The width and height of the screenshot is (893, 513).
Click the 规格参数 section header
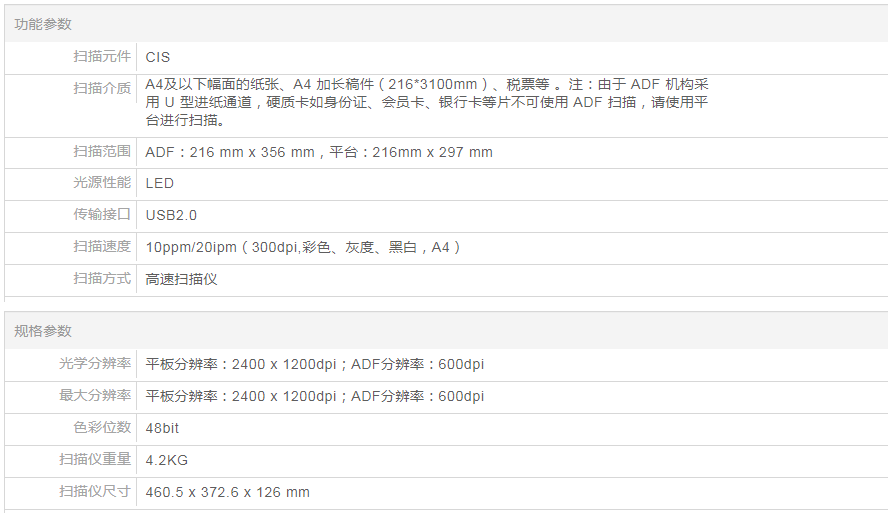click(x=43, y=331)
